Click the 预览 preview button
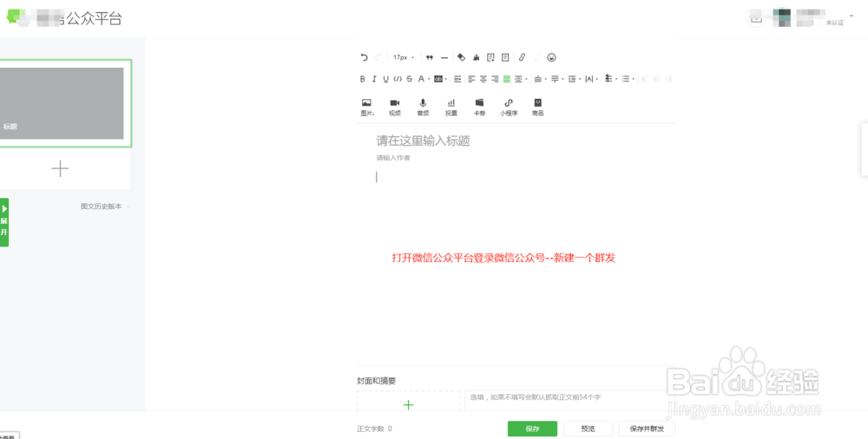 (x=588, y=429)
